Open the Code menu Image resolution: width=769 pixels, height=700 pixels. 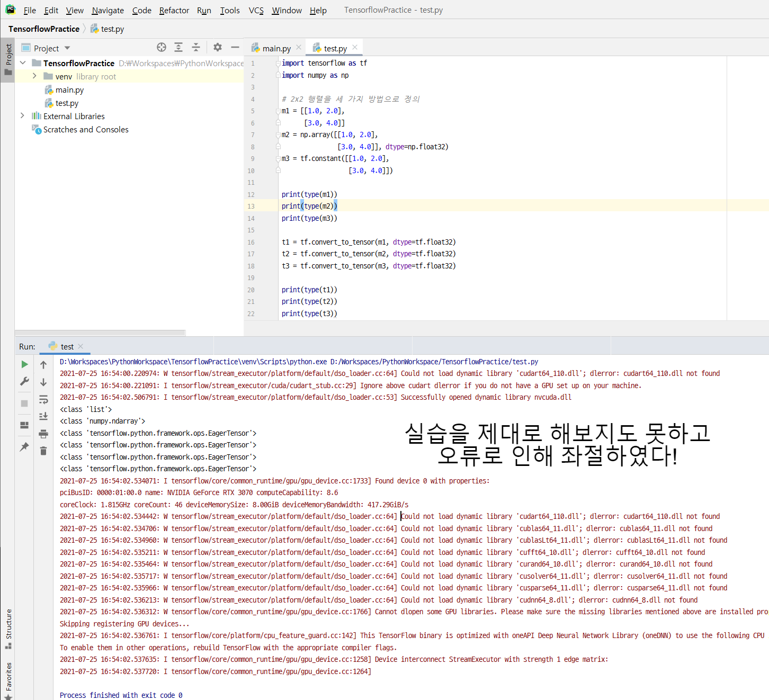[141, 10]
